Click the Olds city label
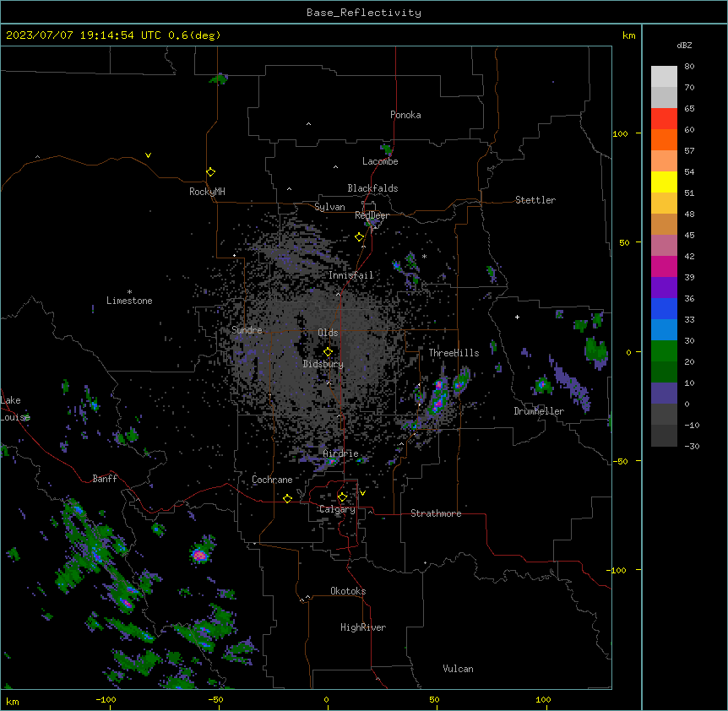 (328, 333)
